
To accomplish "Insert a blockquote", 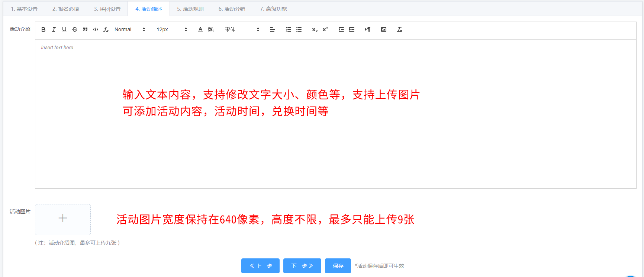I will (85, 29).
